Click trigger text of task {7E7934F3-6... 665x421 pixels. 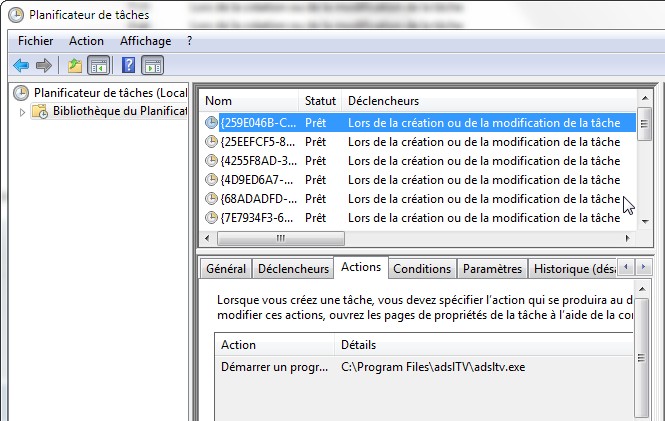(x=484, y=218)
